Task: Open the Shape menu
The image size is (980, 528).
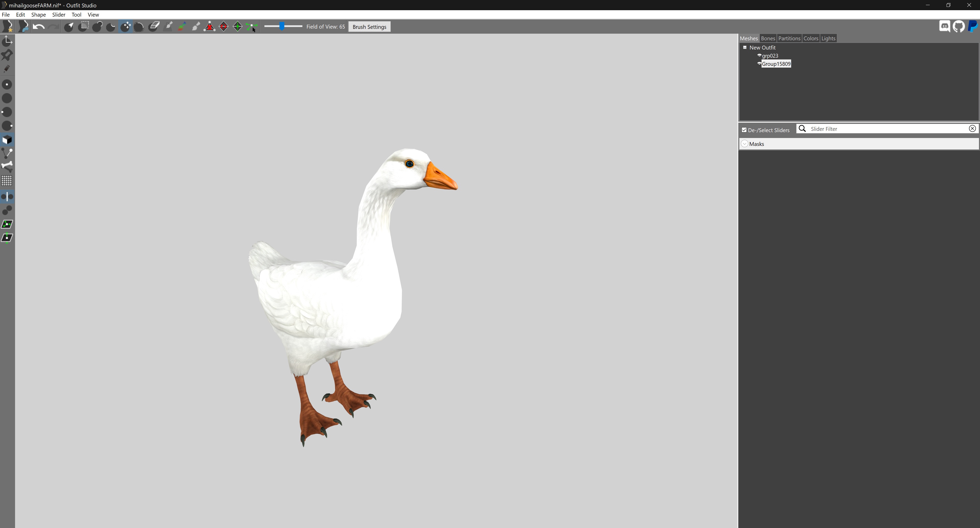Action: tap(39, 15)
